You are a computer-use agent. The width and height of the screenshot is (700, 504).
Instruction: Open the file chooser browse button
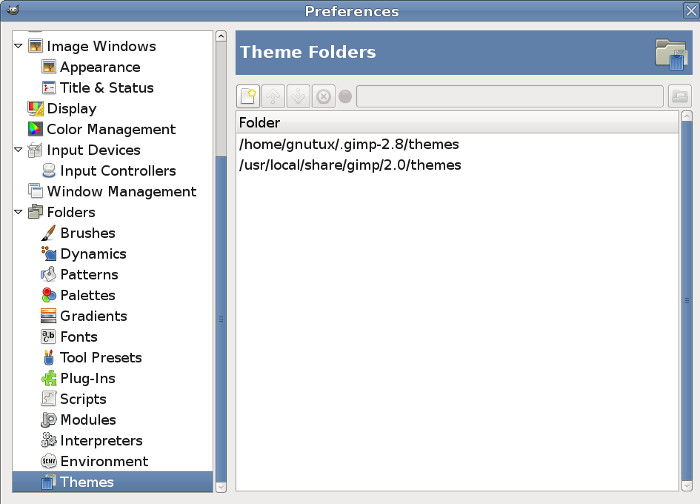coord(679,96)
